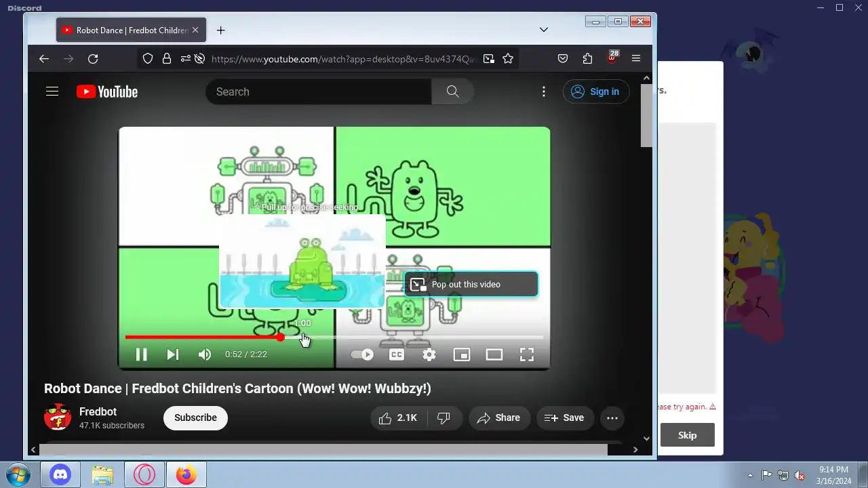Dislike the video thumbs-down icon

(444, 418)
